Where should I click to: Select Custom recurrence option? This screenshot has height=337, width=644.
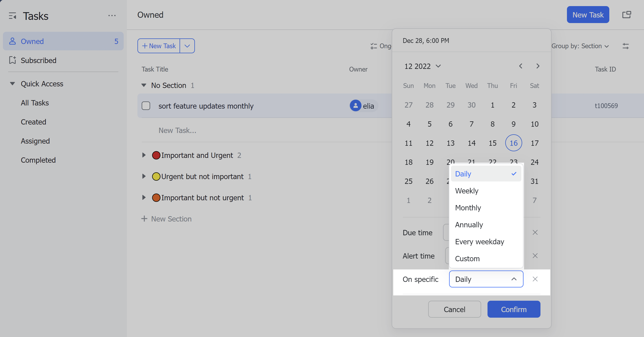[x=467, y=259]
